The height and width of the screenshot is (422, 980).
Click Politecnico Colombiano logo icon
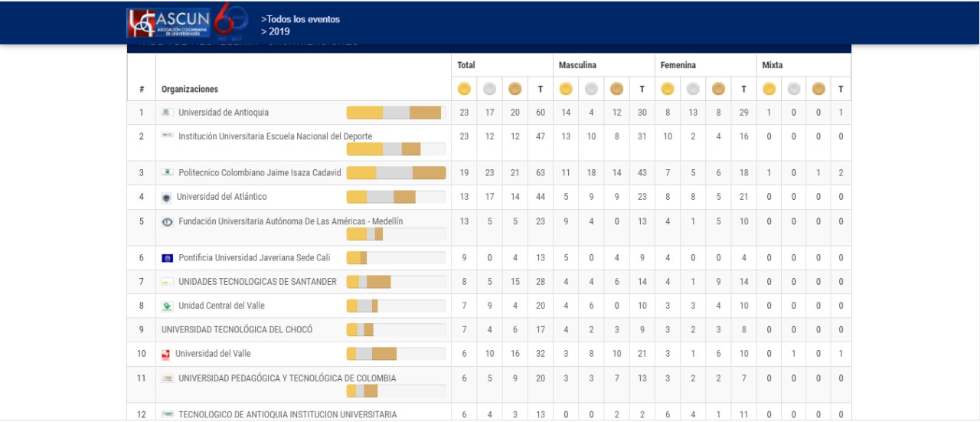point(167,173)
